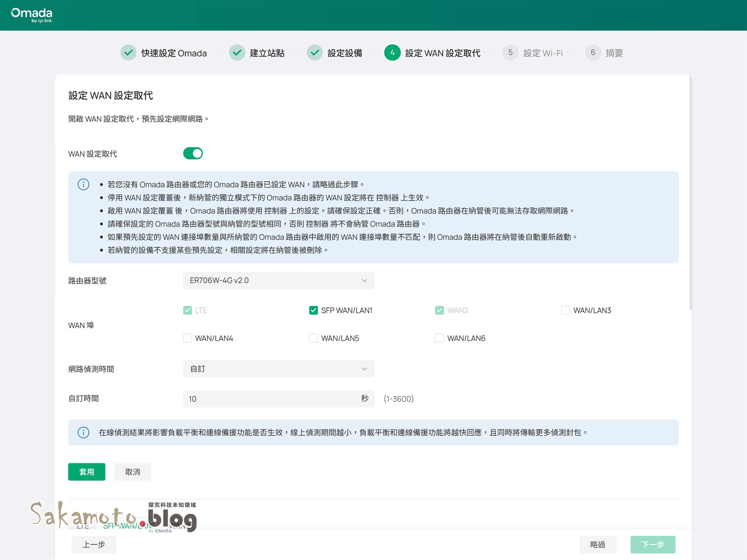This screenshot has height=560, width=747.
Task: Click the Omada by tp-link logo
Action: [x=32, y=15]
